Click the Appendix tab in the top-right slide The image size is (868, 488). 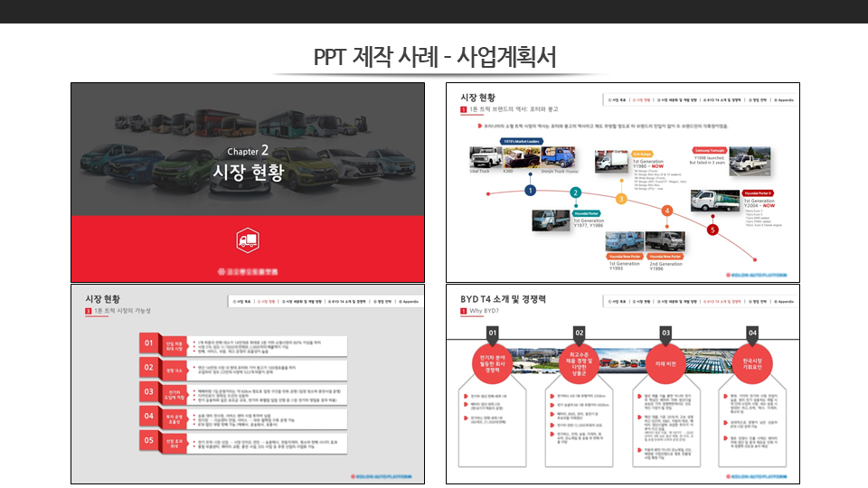[x=785, y=99]
